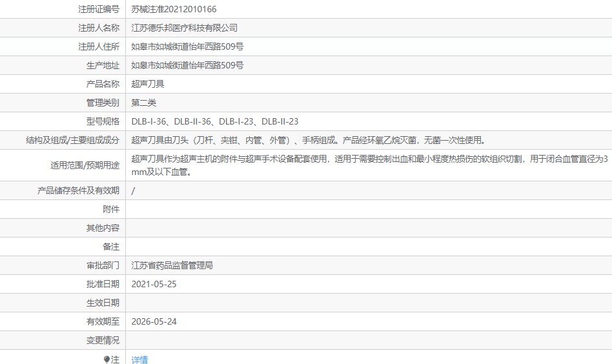
Task: Click the 变更情况 label
Action: 103,341
